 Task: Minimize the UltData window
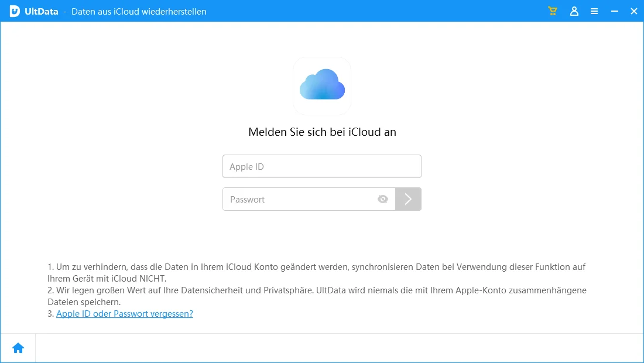click(x=614, y=11)
